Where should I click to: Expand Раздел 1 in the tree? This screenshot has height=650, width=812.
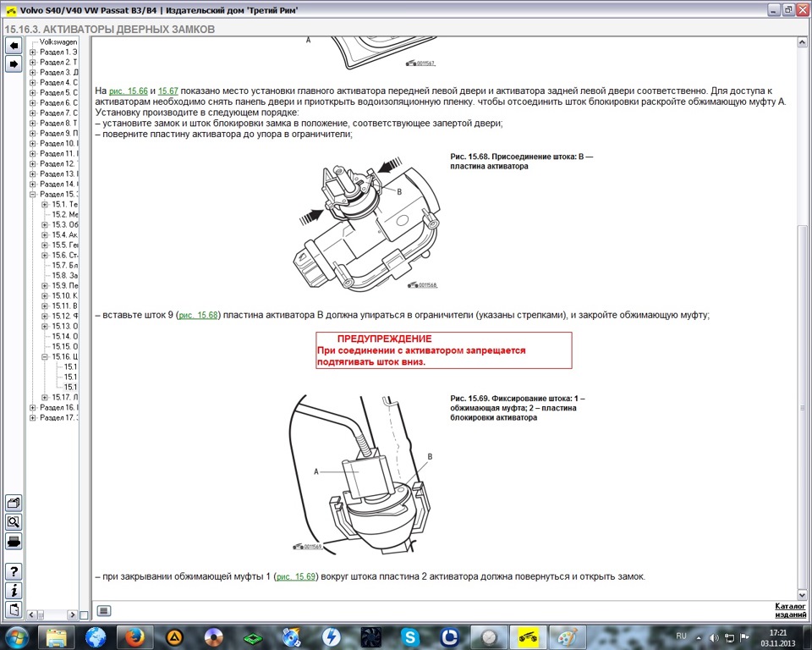33,52
